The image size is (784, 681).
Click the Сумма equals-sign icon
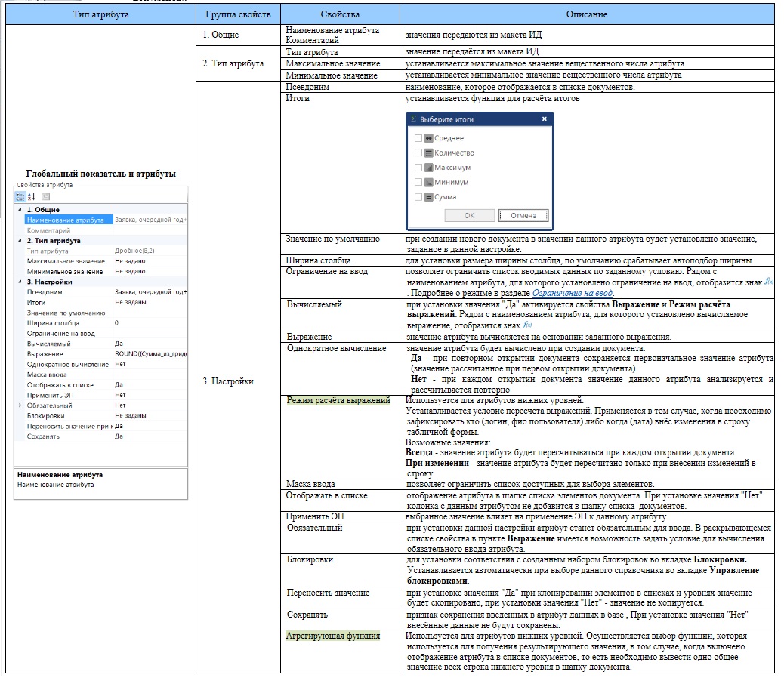click(x=428, y=197)
